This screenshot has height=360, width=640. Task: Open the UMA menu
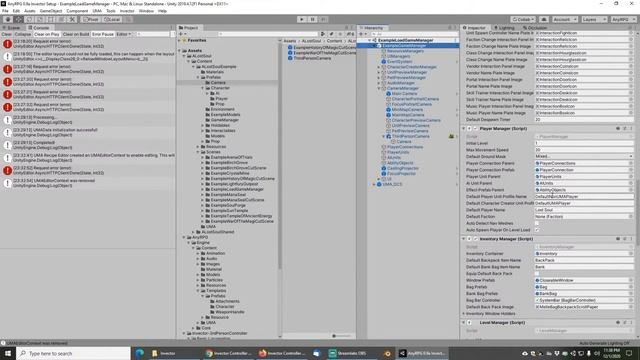point(97,11)
